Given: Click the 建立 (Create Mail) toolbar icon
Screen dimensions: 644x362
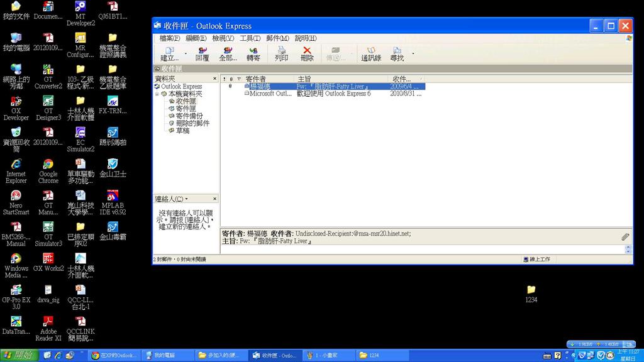Looking at the screenshot, I should 169,53.
